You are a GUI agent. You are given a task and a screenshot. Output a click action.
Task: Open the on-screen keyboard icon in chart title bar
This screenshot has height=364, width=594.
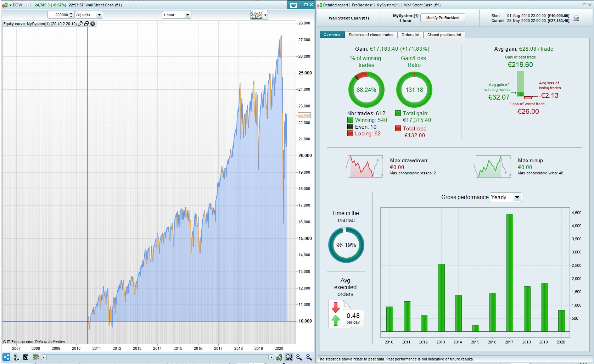tap(293, 5)
